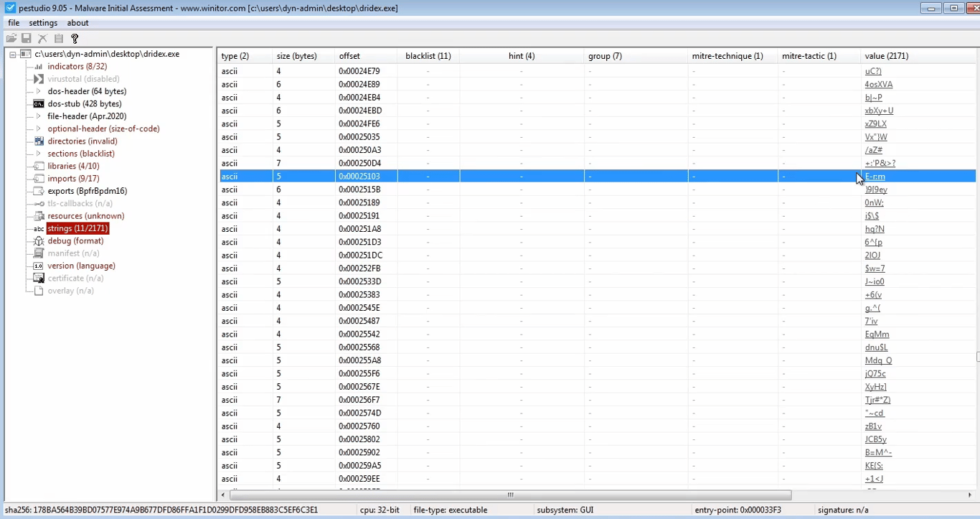The width and height of the screenshot is (980, 519).
Task: Click offset cell 0x00025103
Action: 359,177
